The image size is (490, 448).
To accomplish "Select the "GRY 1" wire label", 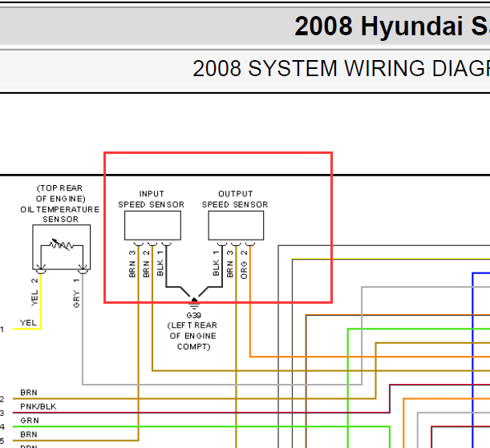I will pyautogui.click(x=76, y=293).
